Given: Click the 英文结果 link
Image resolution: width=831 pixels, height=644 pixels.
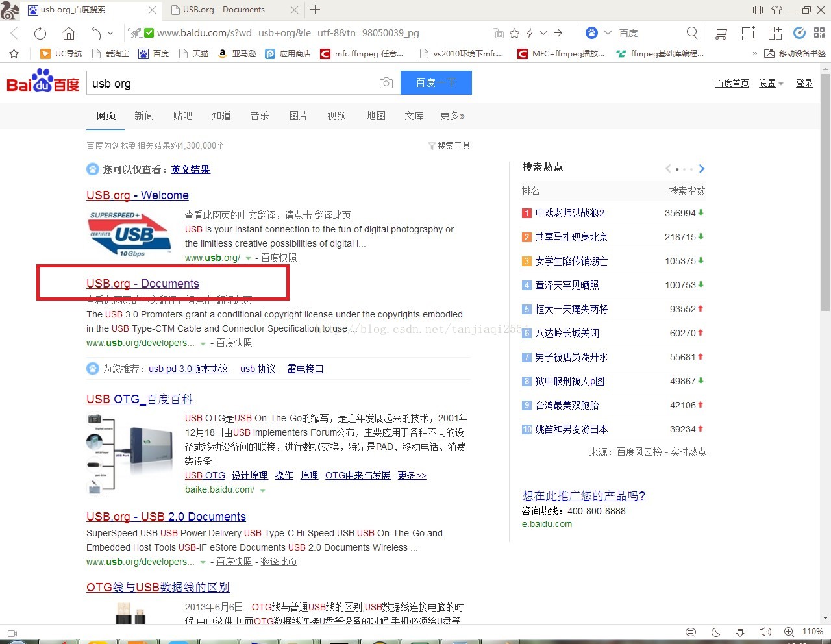Looking at the screenshot, I should pos(191,169).
